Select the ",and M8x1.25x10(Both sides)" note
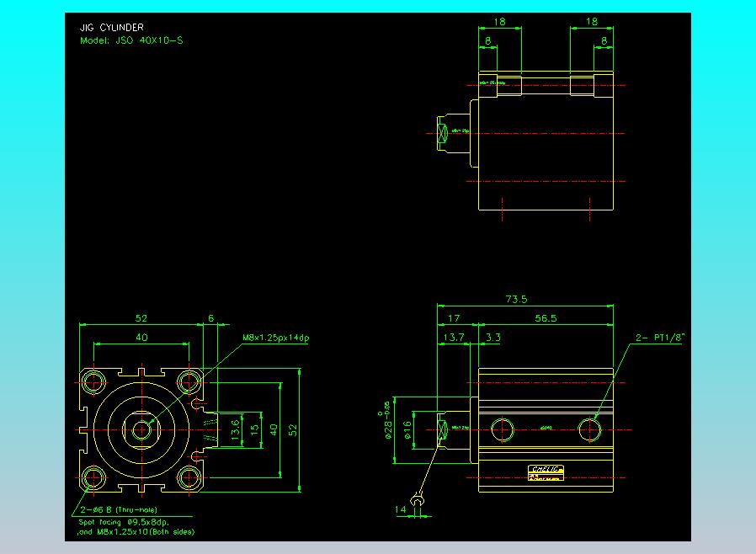756x554 pixels. point(136,532)
